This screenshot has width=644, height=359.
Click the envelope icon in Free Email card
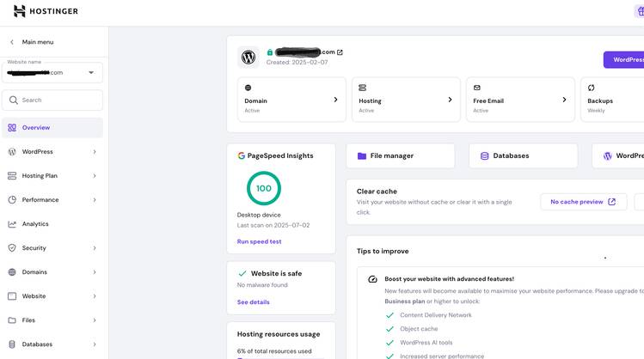pyautogui.click(x=477, y=88)
